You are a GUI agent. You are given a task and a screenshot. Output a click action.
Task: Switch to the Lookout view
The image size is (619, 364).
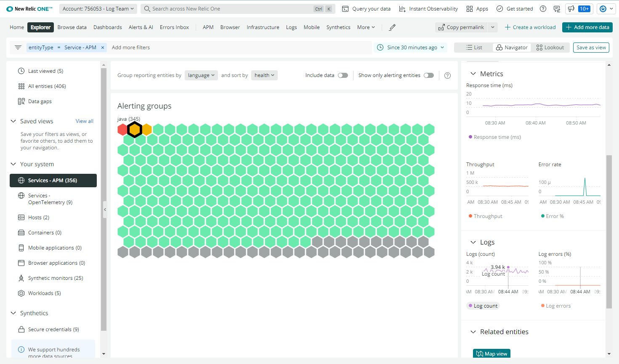(x=550, y=48)
